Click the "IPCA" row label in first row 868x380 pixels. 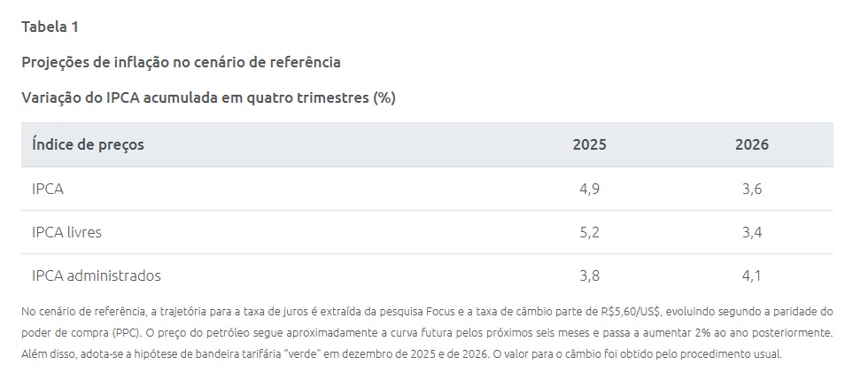coord(48,189)
